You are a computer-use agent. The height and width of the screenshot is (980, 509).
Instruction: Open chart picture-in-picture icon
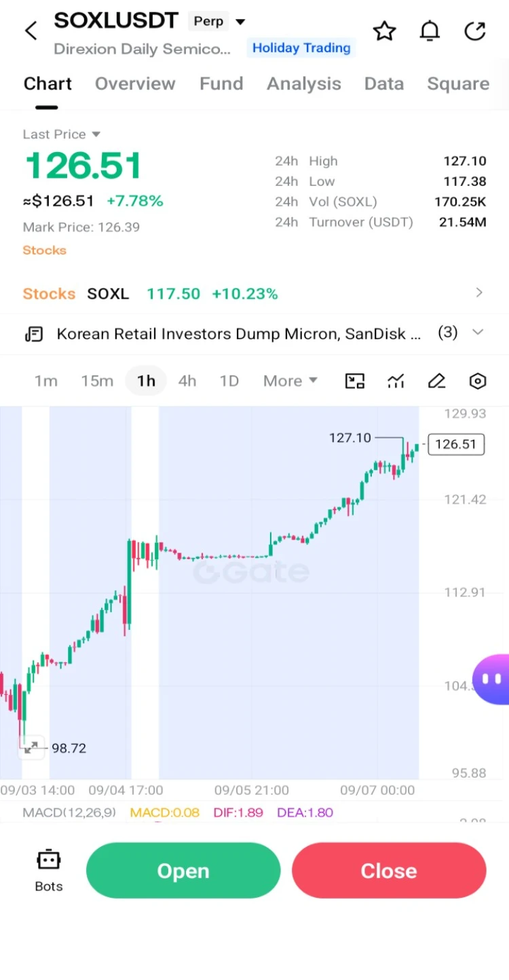[355, 381]
